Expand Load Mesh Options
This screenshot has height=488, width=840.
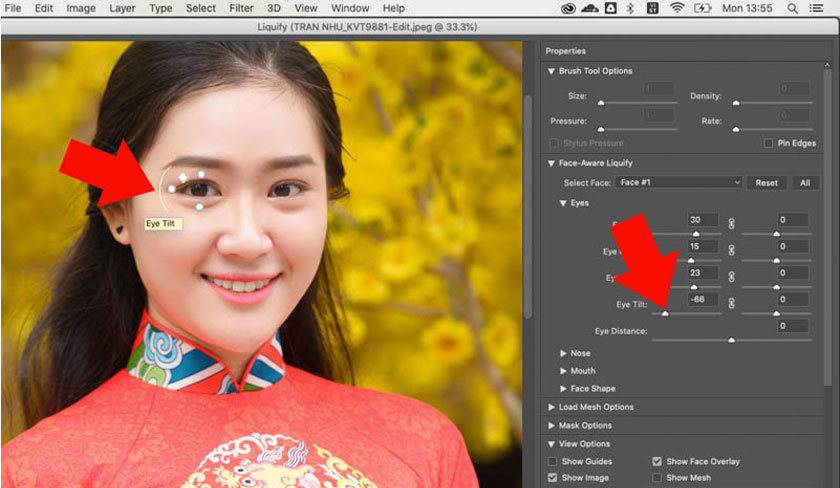[551, 407]
